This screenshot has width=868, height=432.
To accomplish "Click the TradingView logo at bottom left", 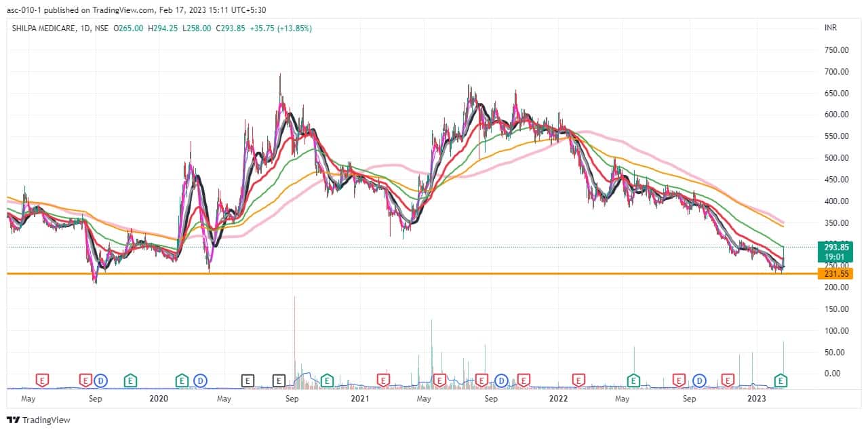I will 38,420.
